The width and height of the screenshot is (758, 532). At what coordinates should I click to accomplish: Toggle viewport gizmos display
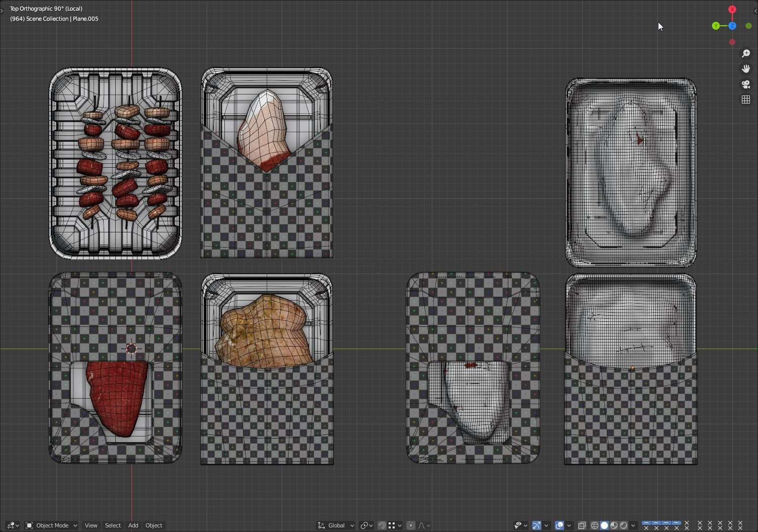click(x=537, y=525)
